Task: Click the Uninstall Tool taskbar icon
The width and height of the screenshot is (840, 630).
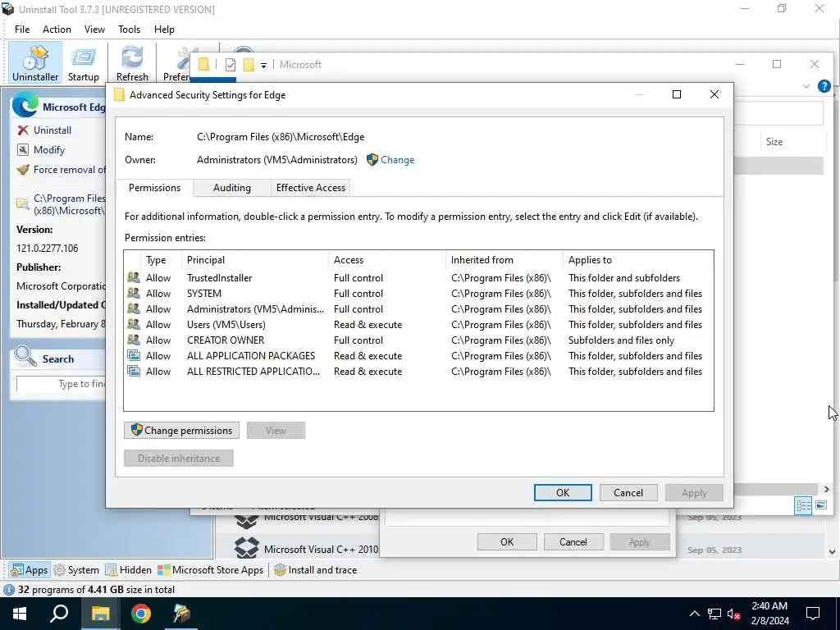Action: point(181,614)
